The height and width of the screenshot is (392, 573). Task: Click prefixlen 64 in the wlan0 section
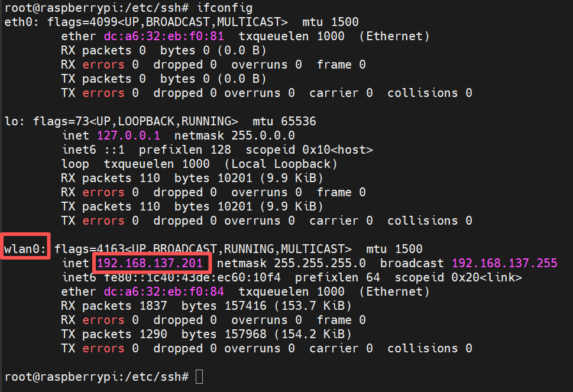point(337,277)
